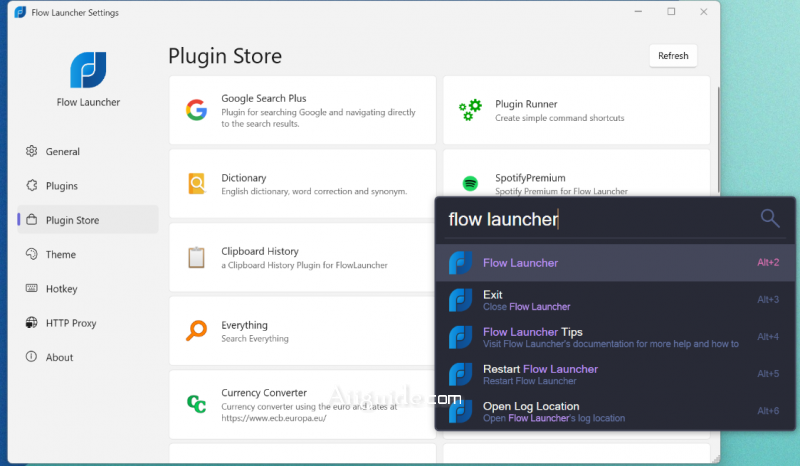Click the About info icon
Screen dimensions: 800x466
coord(32,356)
